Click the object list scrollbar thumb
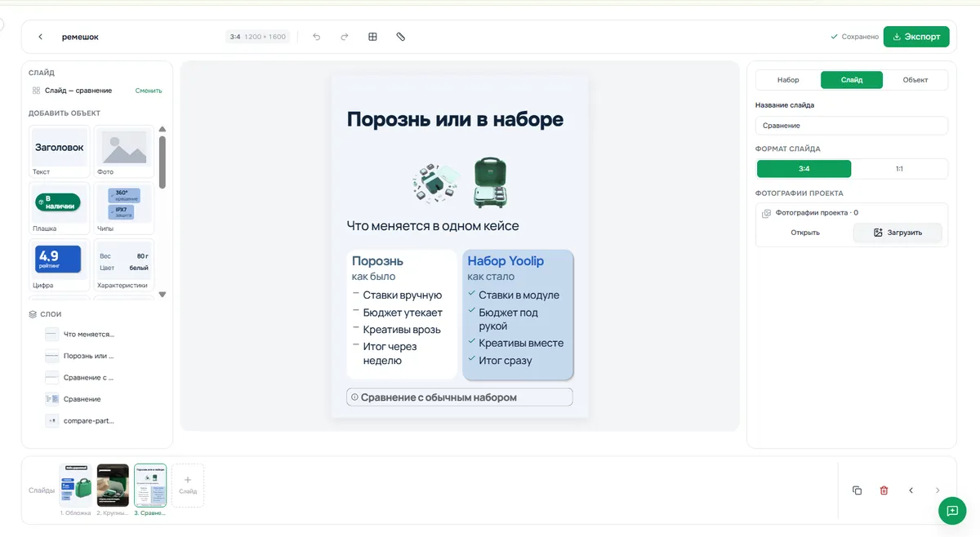This screenshot has width=980, height=537. pyautogui.click(x=163, y=162)
